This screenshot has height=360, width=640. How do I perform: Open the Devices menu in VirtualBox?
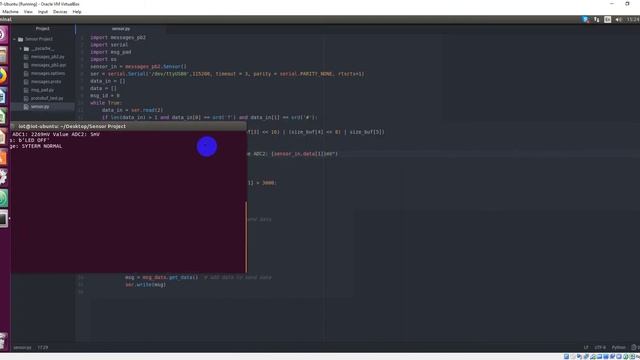point(60,12)
